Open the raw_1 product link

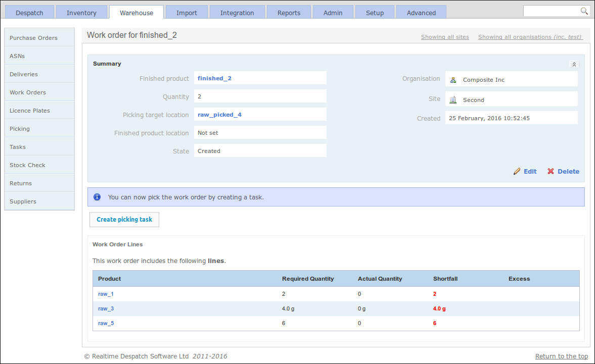106,294
